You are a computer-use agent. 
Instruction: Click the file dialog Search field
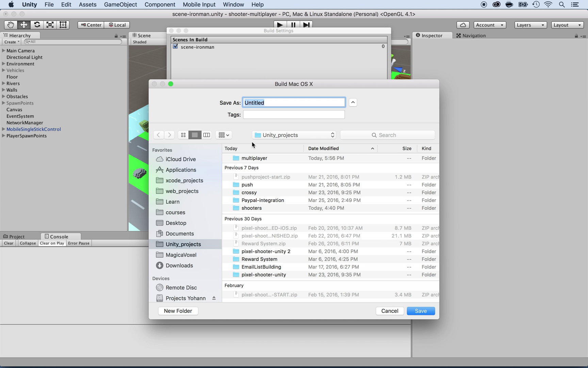388,135
